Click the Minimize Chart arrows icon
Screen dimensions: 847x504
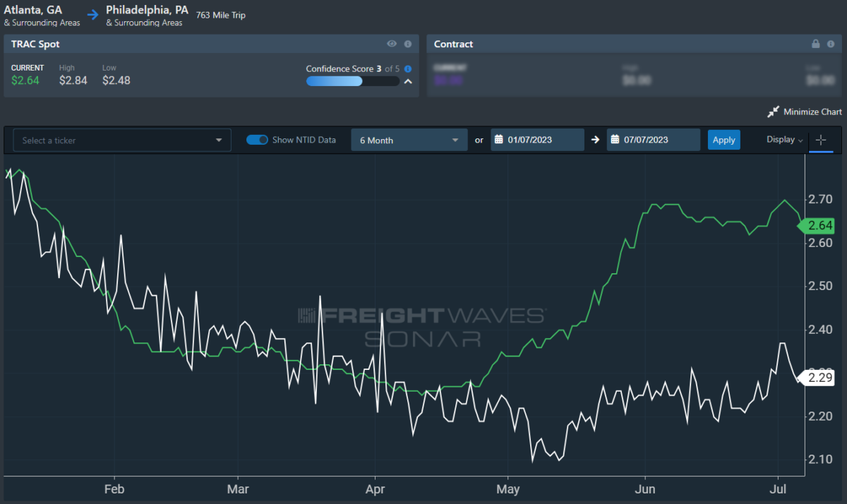click(x=773, y=112)
